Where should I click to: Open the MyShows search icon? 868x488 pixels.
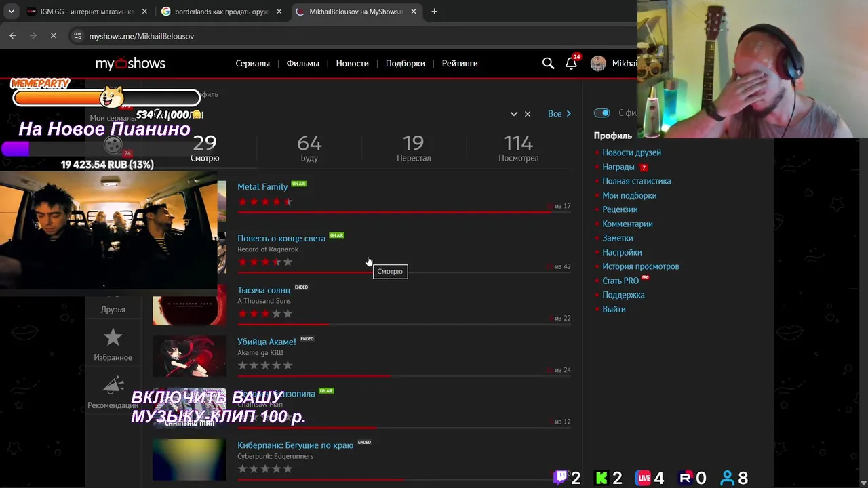point(548,63)
